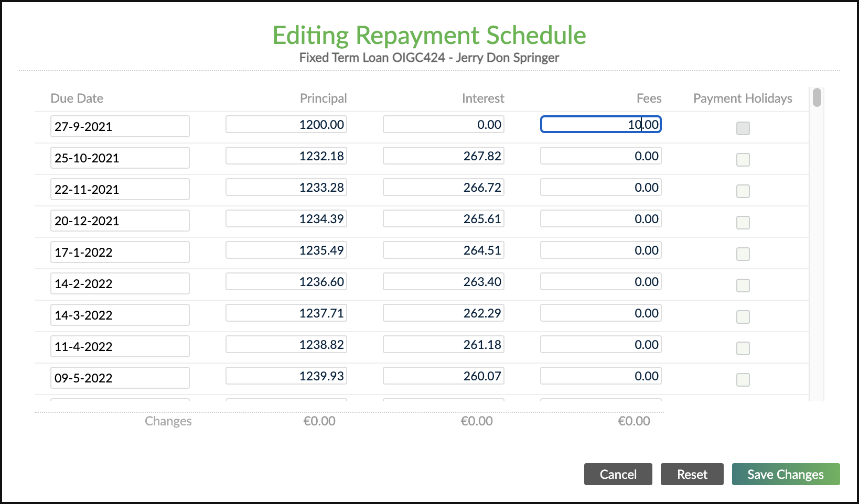The height and width of the screenshot is (504, 859).
Task: Mark Payment Holiday for the 11-4-2022 installment
Action: click(743, 348)
